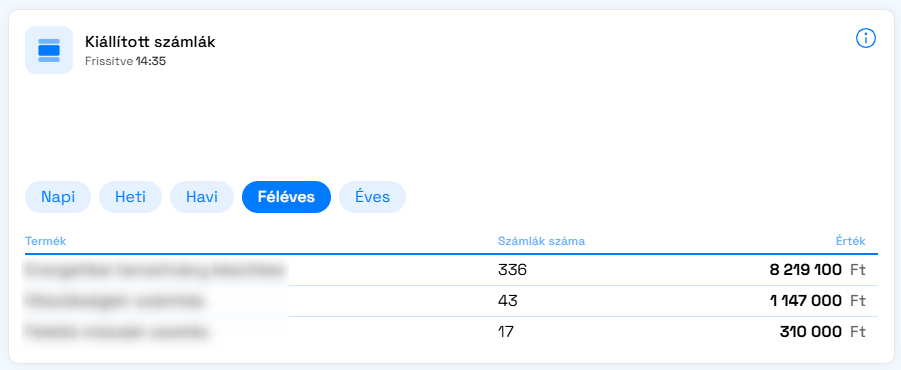Screen dimensions: 901x370
Task: Click the Számlák száma column header
Action: pyautogui.click(x=541, y=241)
